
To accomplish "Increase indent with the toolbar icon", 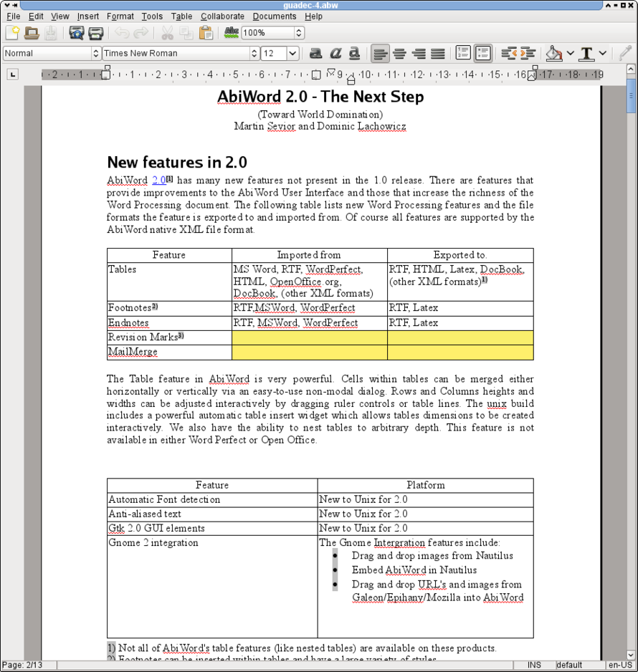I will 528,54.
